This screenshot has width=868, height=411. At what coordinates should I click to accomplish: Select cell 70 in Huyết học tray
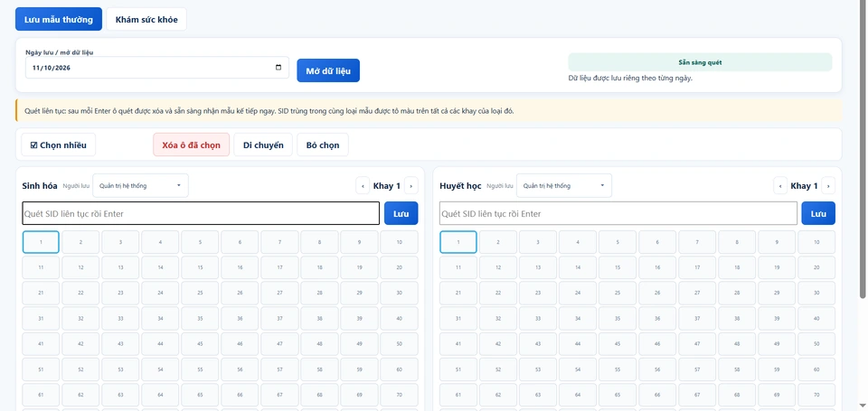816,395
